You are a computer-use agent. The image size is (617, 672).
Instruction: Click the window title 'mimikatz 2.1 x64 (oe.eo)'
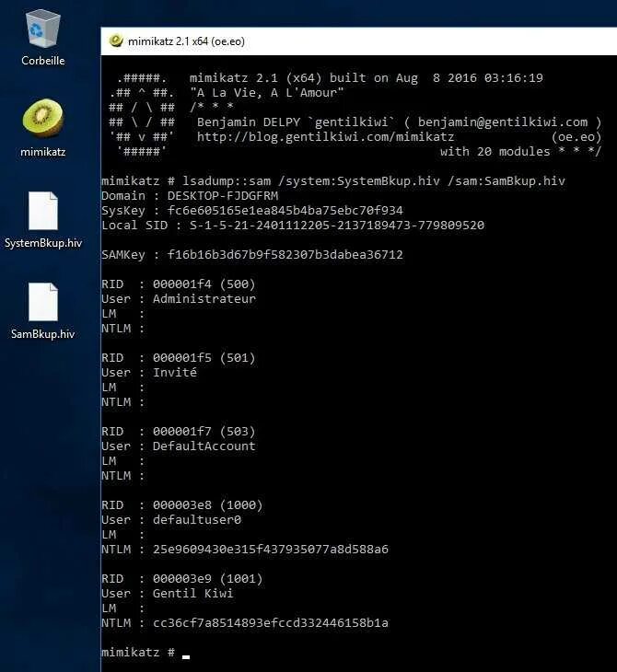[187, 41]
